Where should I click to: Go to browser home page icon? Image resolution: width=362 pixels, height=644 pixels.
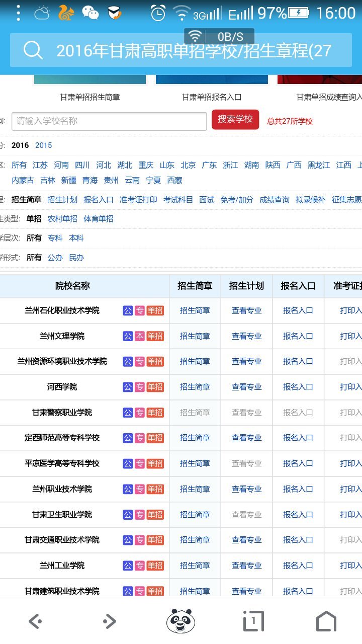pyautogui.click(x=326, y=621)
